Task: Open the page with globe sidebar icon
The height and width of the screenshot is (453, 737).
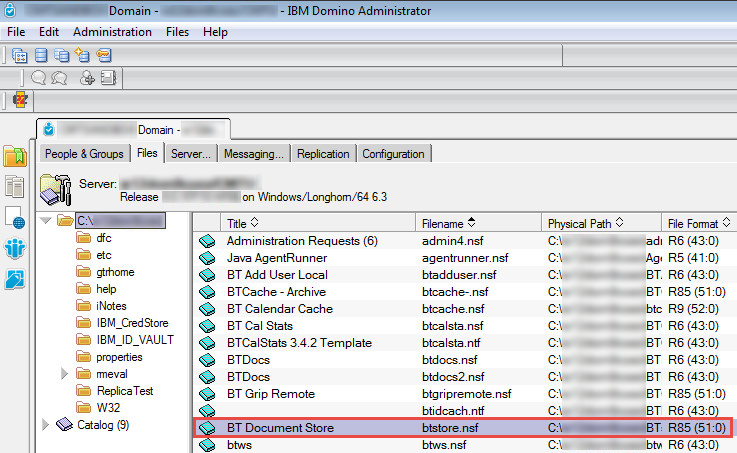Action: click(15, 217)
